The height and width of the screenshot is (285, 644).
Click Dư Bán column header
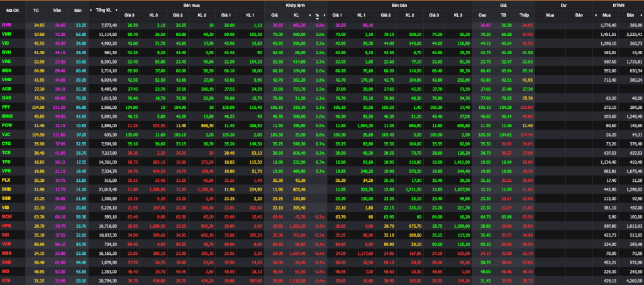[x=579, y=15]
